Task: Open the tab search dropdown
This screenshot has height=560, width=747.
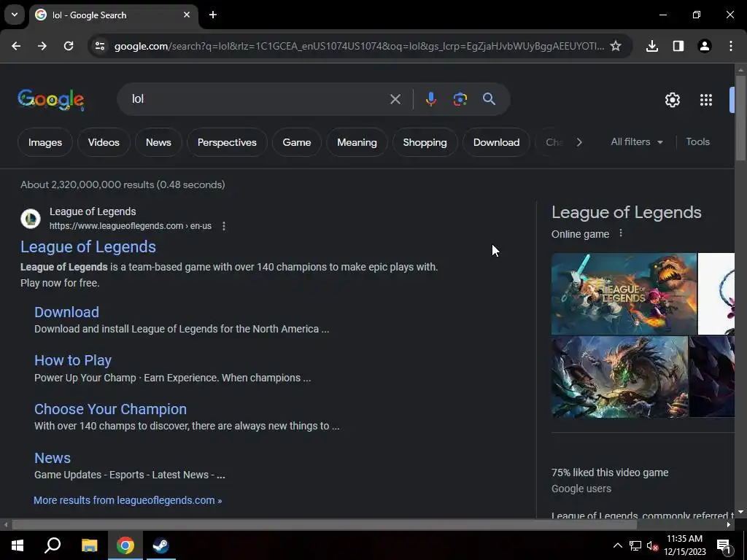Action: coord(15,15)
